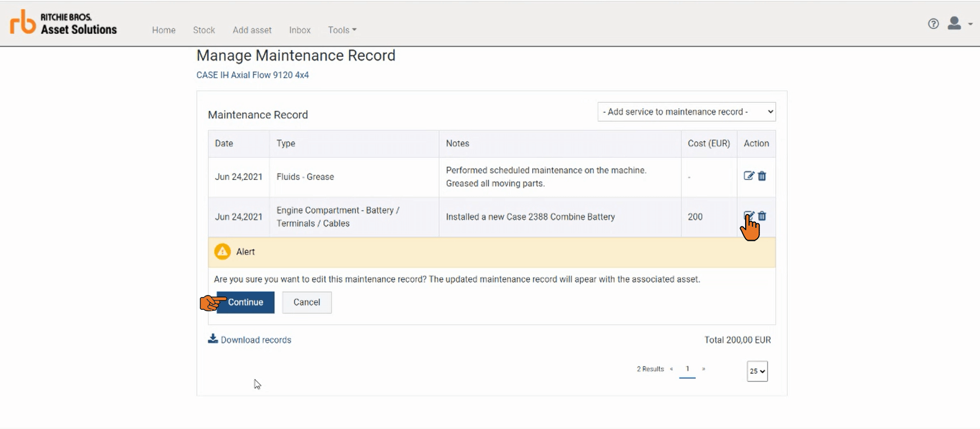Click the 2 Results count text
Image resolution: width=980 pixels, height=429 pixels.
click(x=650, y=369)
